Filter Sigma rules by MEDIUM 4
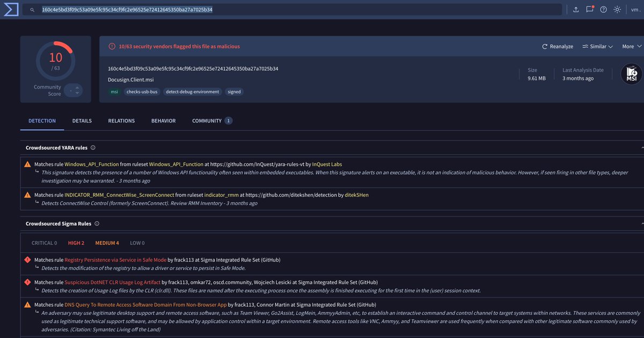 tap(107, 243)
